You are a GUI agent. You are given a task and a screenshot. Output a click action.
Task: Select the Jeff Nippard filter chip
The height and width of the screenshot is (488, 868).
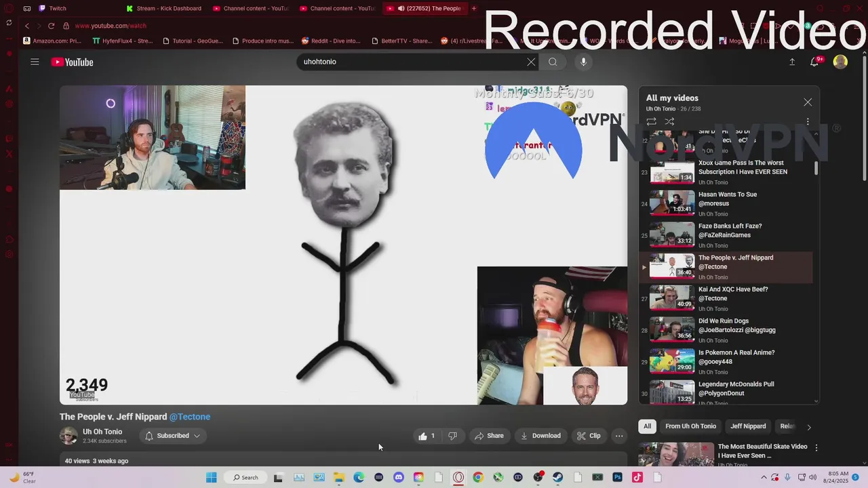tap(748, 426)
